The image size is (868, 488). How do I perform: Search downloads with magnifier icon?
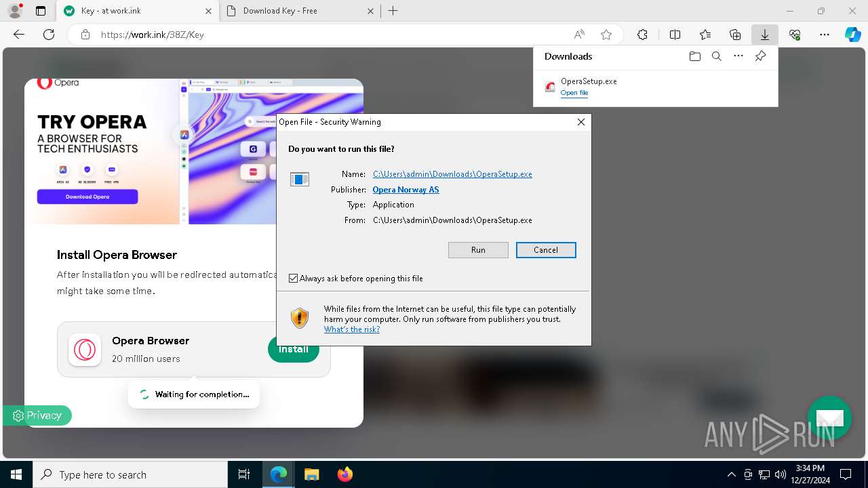coord(716,56)
